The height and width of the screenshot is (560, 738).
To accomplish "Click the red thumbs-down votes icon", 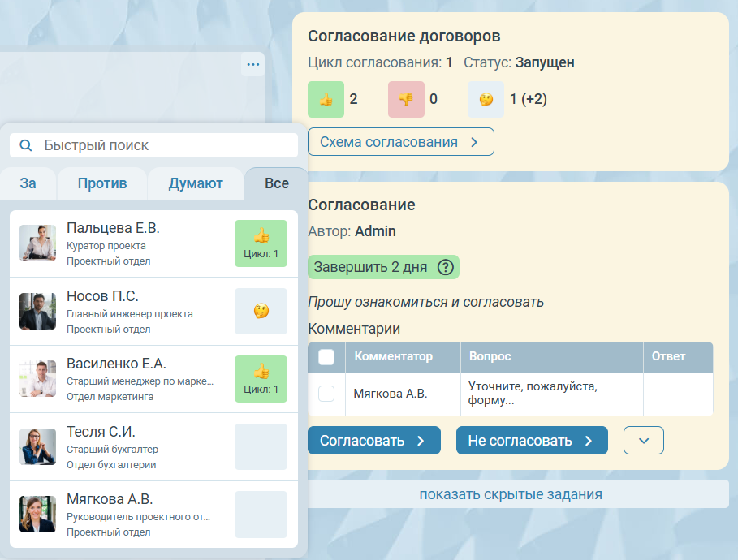I will click(406, 100).
